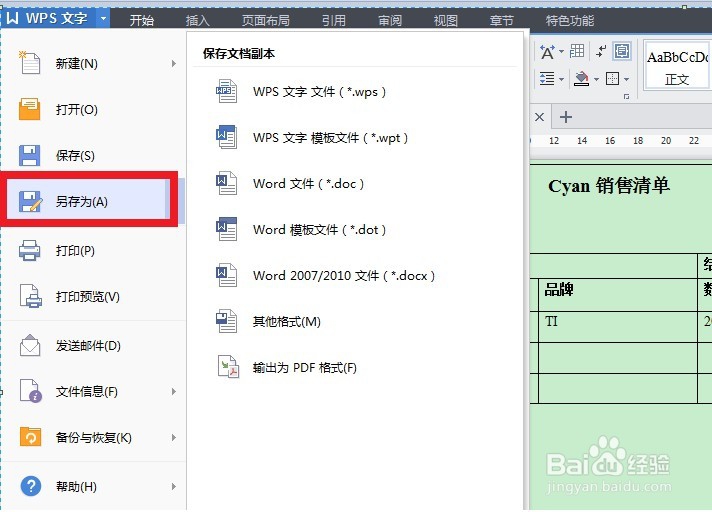
Task: Expand the 备份与恢复(K) submenu arrow
Action: pyautogui.click(x=174, y=437)
